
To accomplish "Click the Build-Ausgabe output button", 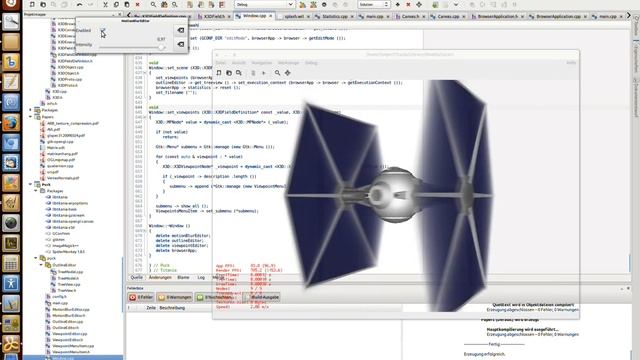I will pos(262,297).
